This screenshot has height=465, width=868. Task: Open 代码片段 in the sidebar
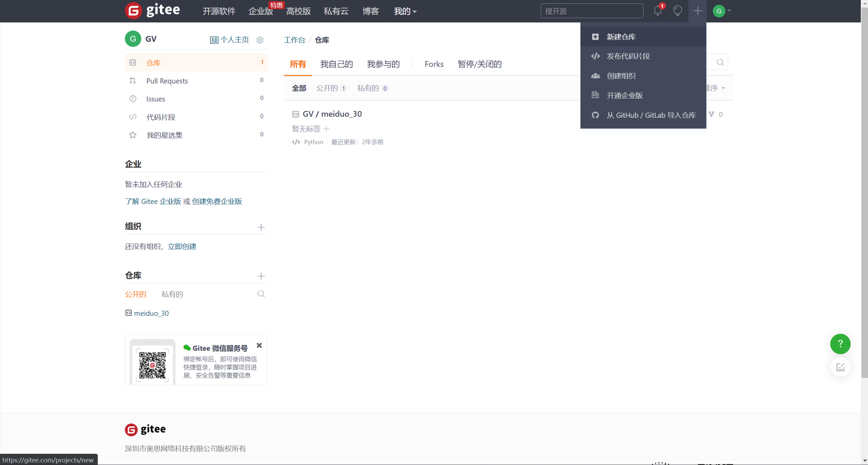pos(196,117)
